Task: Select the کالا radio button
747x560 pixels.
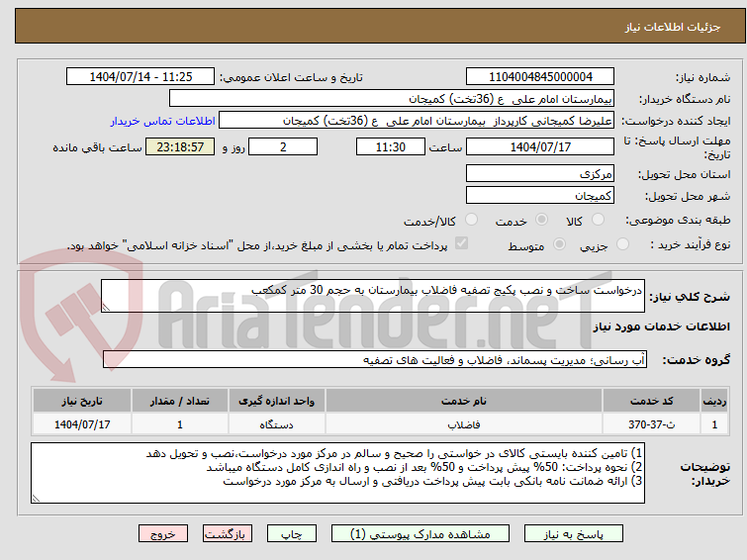Action: (x=598, y=220)
